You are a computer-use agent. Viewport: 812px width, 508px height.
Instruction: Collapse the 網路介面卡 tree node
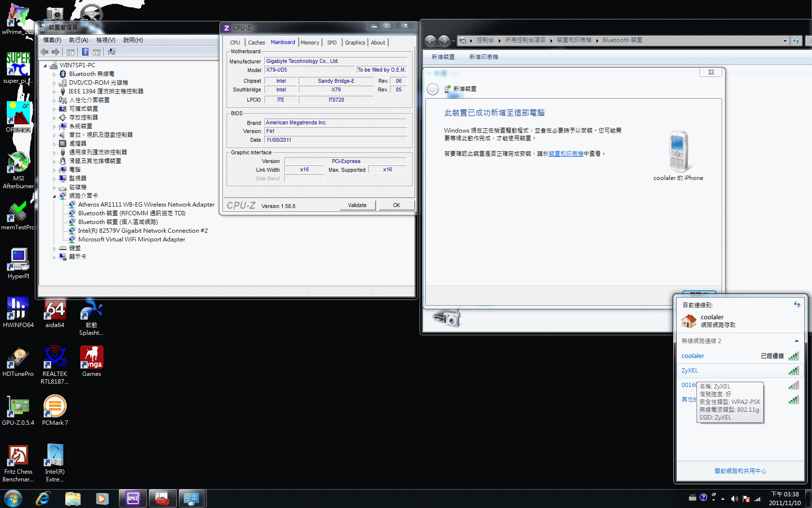point(54,196)
